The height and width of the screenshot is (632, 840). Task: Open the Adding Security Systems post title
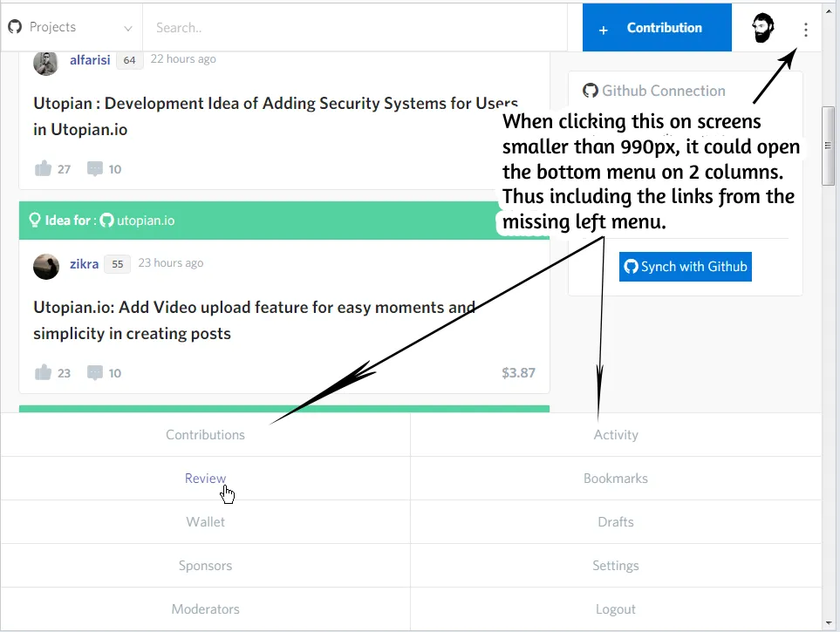(276, 116)
